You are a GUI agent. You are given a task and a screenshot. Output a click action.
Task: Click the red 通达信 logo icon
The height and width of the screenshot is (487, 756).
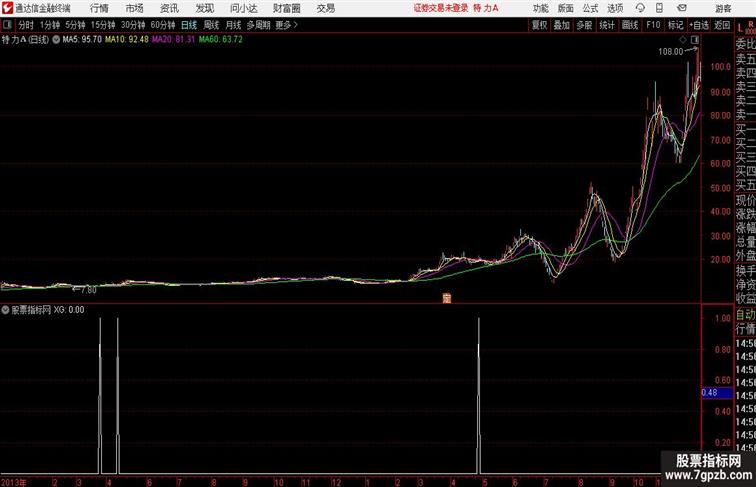[7, 8]
